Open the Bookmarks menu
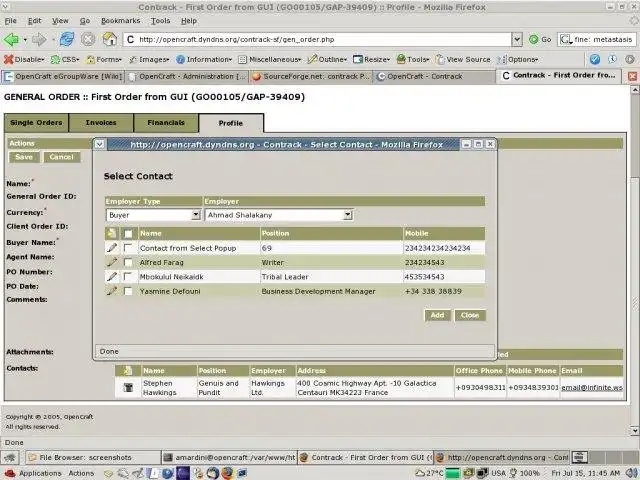Screen dimensions: 640x480 120,21
